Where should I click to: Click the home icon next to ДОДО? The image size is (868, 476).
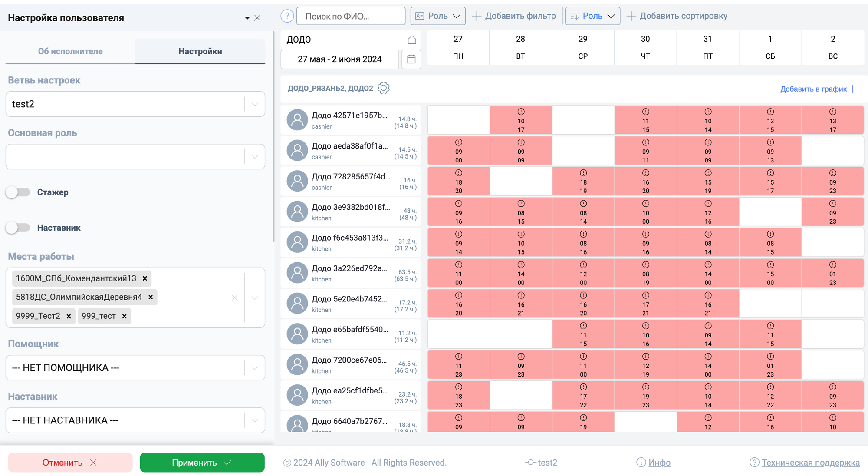412,40
